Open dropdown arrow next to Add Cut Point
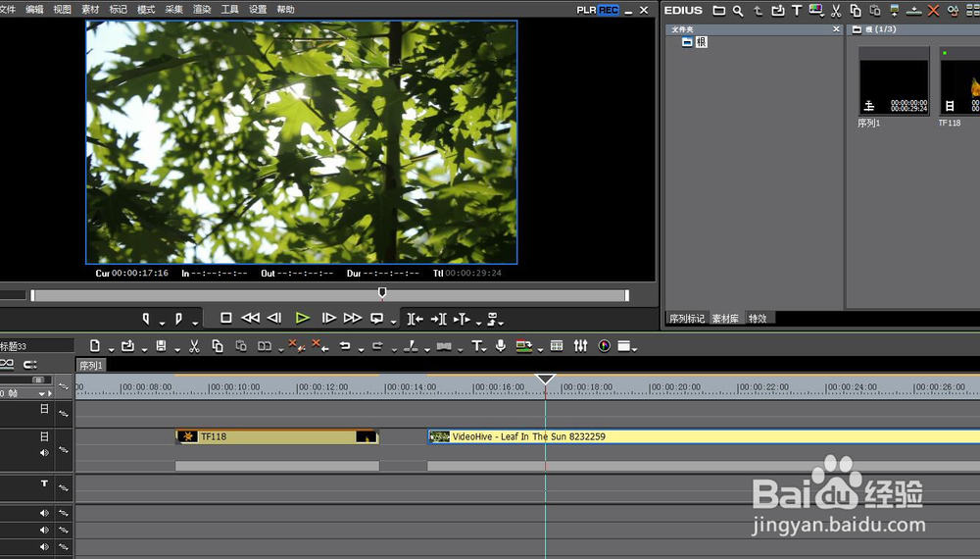This screenshot has height=559, width=980. (427, 349)
